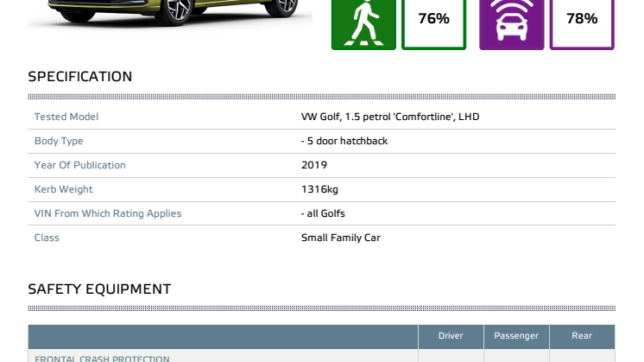644x362 pixels.
Task: Click the Driver column header
Action: click(451, 336)
